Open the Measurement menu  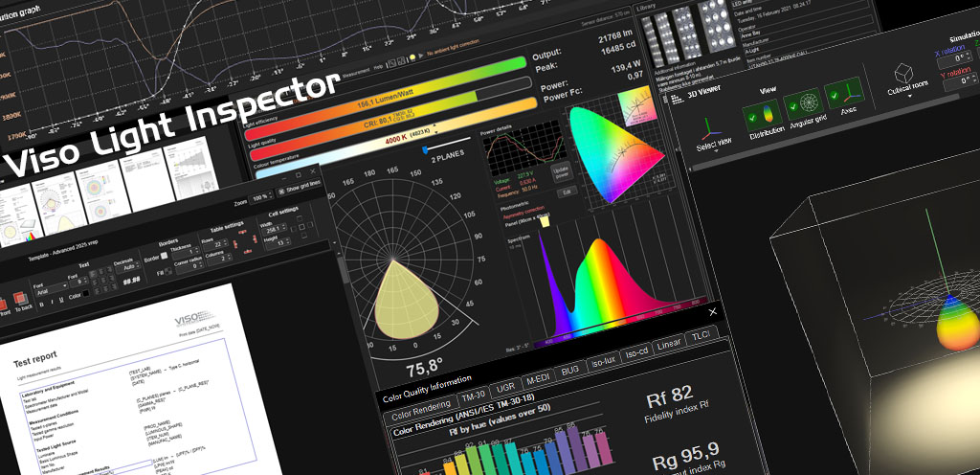356,74
